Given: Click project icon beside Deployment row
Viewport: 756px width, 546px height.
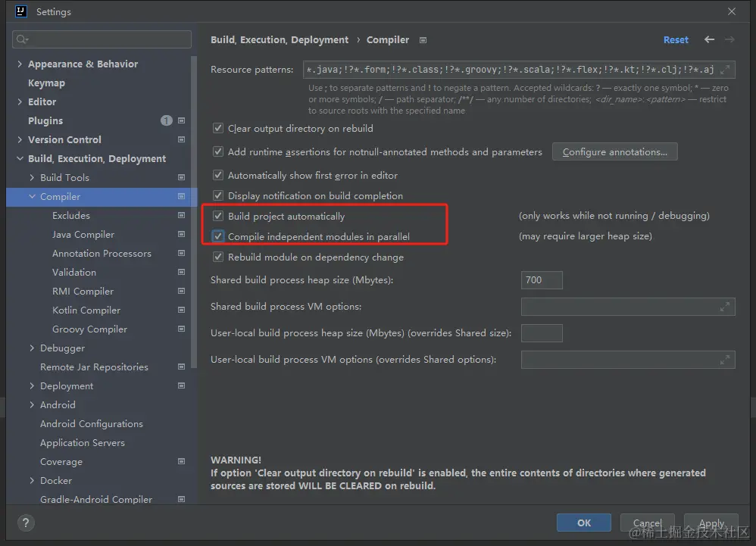Looking at the screenshot, I should [181, 385].
